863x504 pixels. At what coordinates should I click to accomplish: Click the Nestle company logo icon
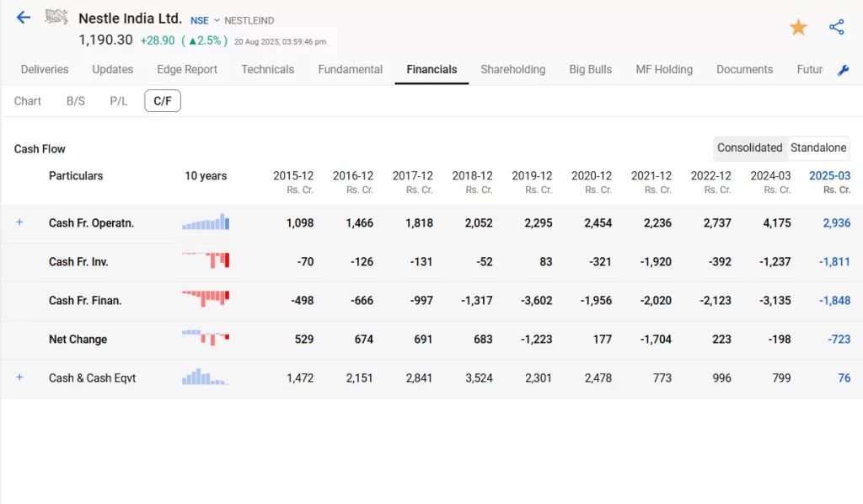click(56, 17)
